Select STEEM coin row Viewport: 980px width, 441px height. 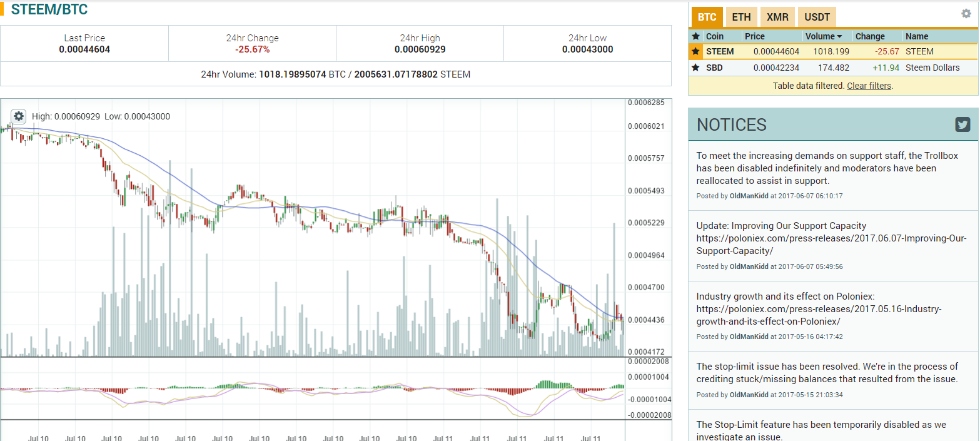(x=833, y=51)
